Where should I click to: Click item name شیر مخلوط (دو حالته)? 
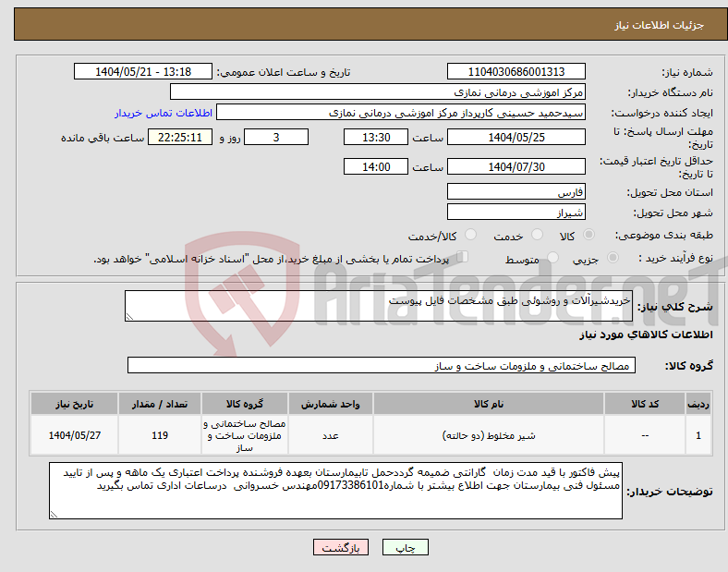[x=489, y=435]
